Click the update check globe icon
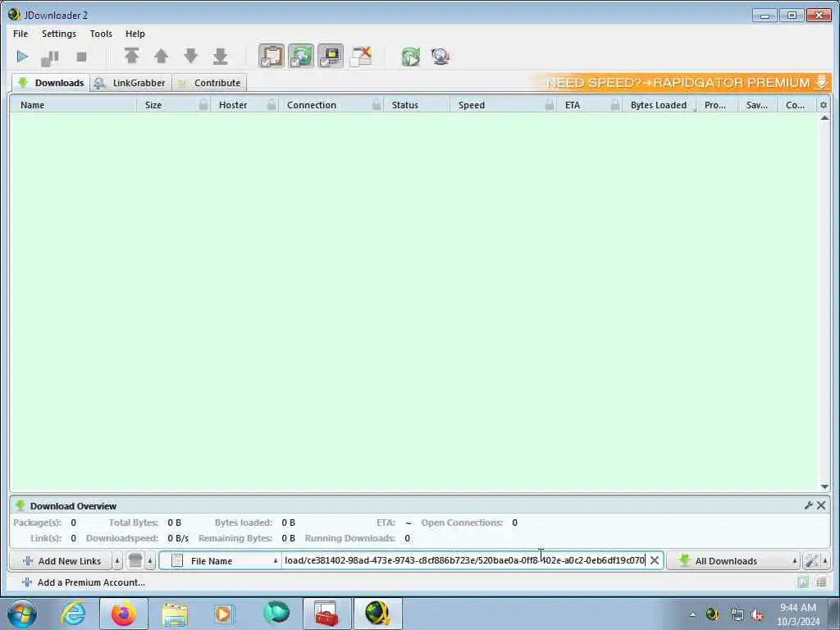 [x=441, y=57]
